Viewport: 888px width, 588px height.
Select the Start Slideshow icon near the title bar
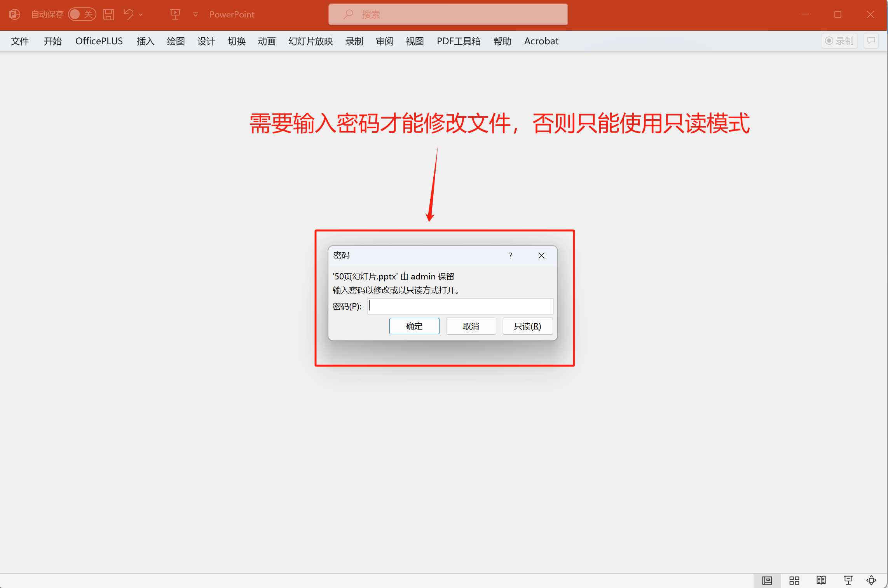175,14
